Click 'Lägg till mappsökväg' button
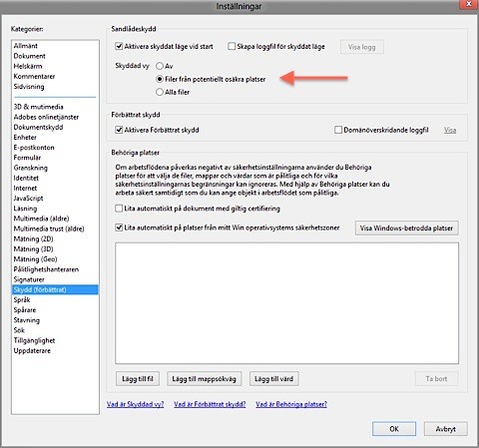 click(x=204, y=378)
